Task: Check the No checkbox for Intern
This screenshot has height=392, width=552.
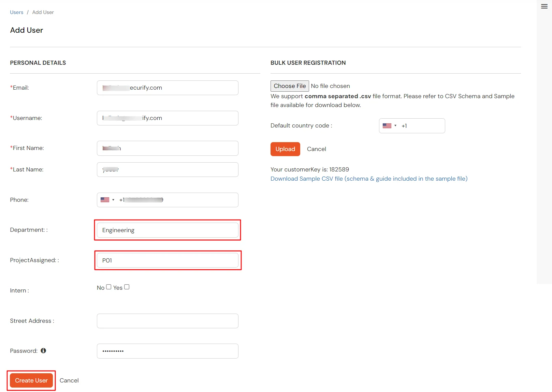Action: [x=108, y=287]
